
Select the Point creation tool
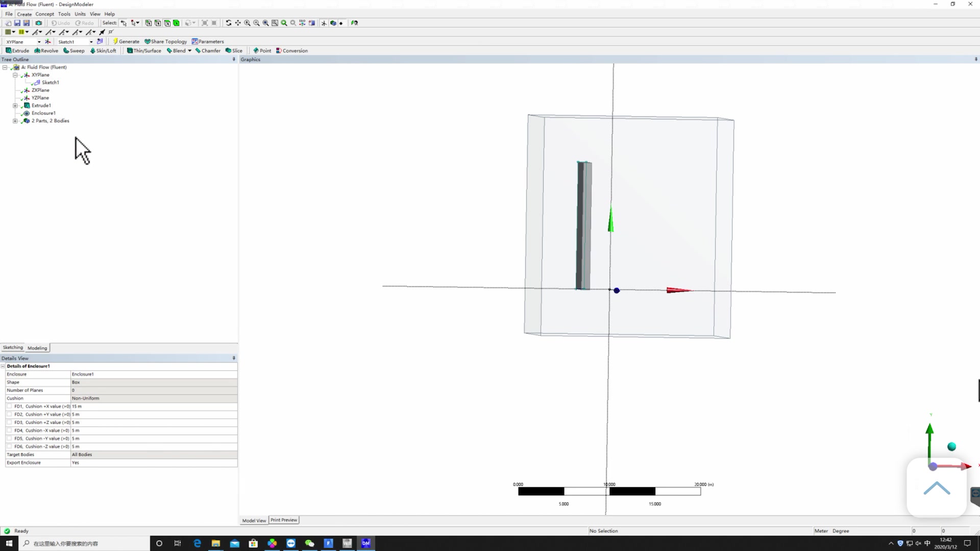262,51
